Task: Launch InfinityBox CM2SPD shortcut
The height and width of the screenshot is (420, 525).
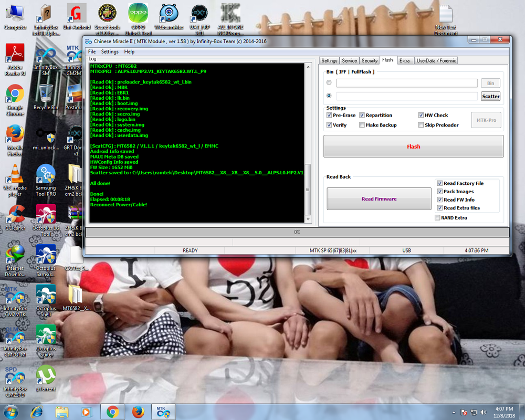Action: pyautogui.click(x=15, y=381)
